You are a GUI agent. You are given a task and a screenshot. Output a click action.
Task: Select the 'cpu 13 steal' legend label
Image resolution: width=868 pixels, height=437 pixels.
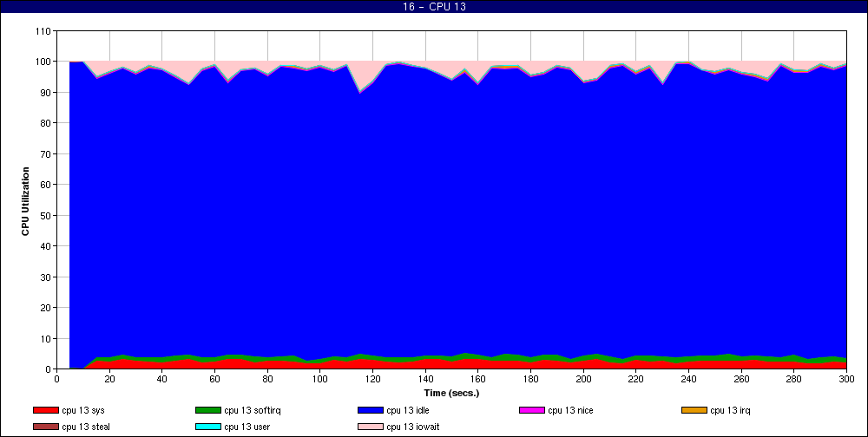[x=86, y=427]
